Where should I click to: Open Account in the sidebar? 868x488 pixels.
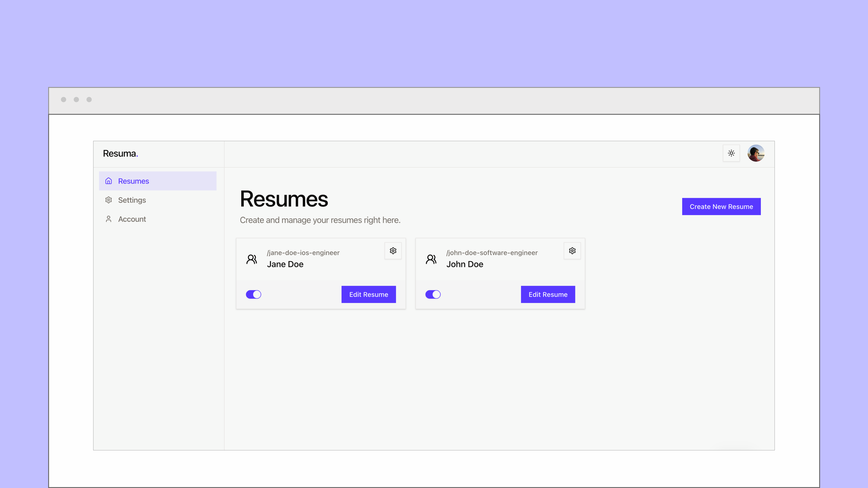158,219
